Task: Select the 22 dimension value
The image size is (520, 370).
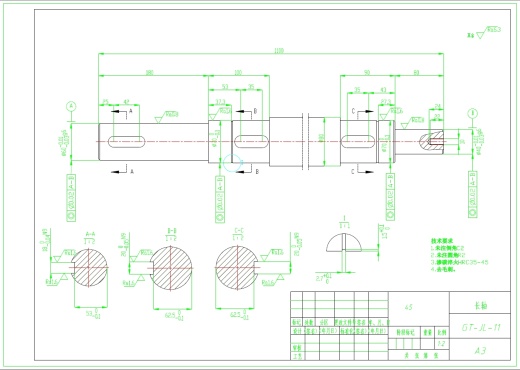Action: pos(437,116)
